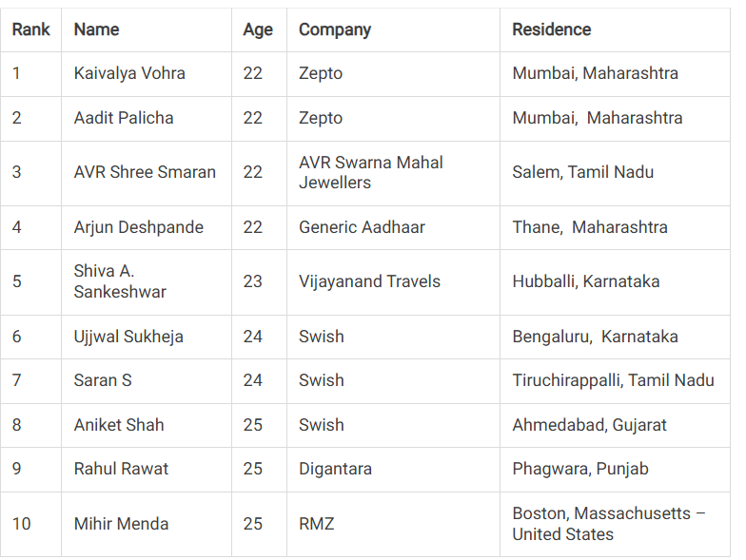Click Tiruchirappalli, Tamil Nadu residence cell
Image resolution: width=746 pixels, height=560 pixels.
(x=613, y=380)
